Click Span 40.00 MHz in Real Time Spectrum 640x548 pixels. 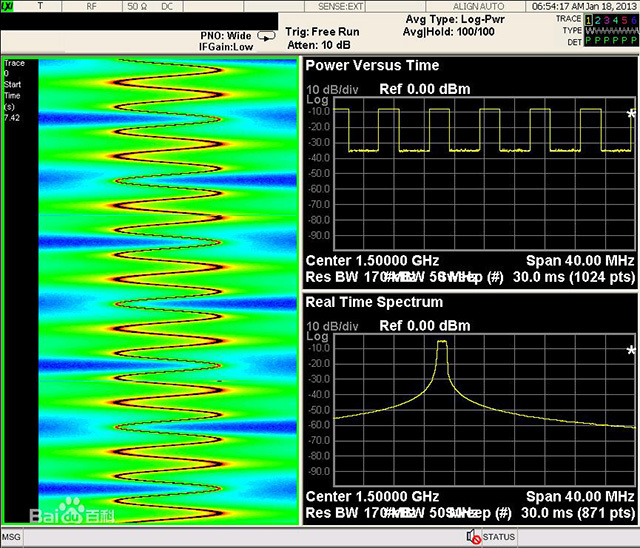click(x=580, y=496)
